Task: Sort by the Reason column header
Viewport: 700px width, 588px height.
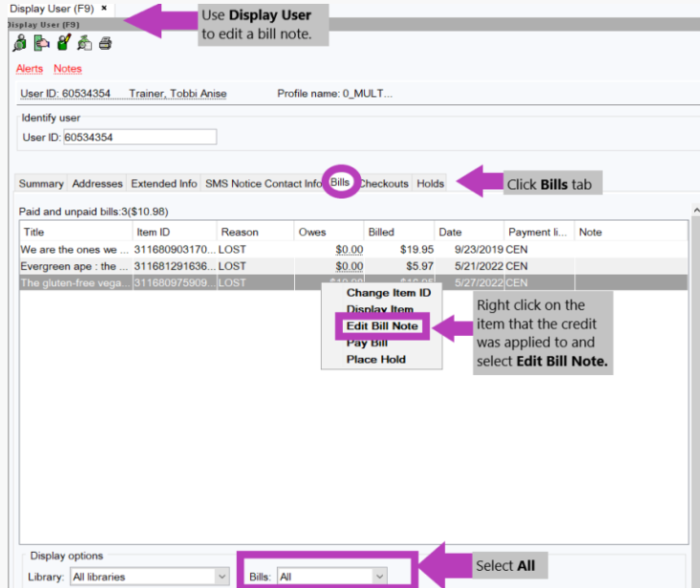Action: click(255, 232)
